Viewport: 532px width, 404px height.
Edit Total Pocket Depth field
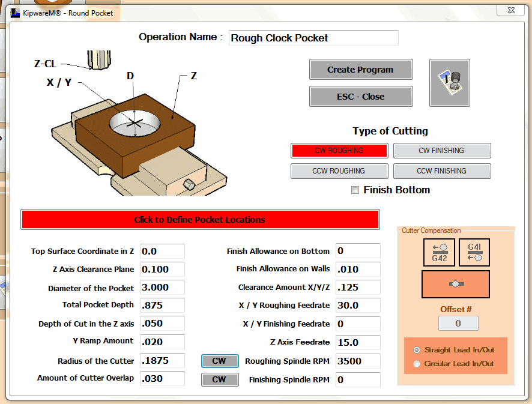(162, 306)
